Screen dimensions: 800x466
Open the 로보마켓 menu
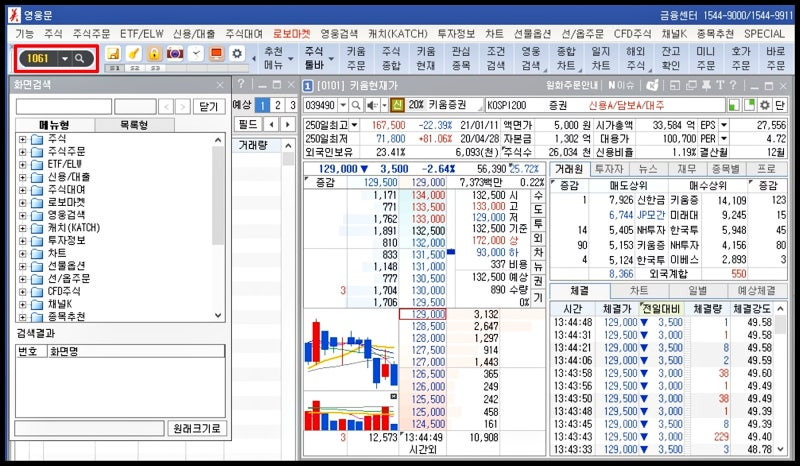(x=291, y=34)
